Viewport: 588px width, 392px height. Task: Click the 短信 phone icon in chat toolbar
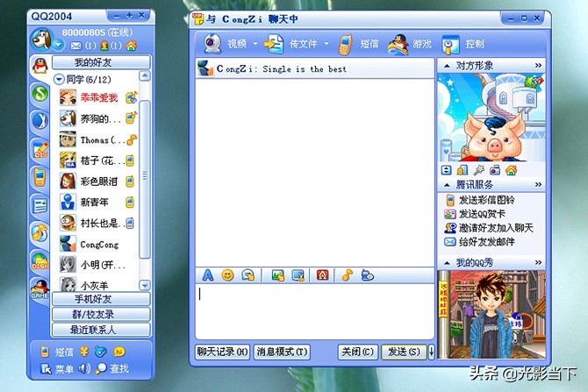pyautogui.click(x=345, y=44)
